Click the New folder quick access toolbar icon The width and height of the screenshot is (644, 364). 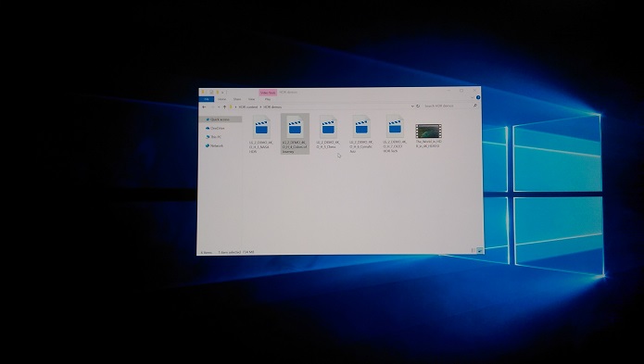(217, 93)
